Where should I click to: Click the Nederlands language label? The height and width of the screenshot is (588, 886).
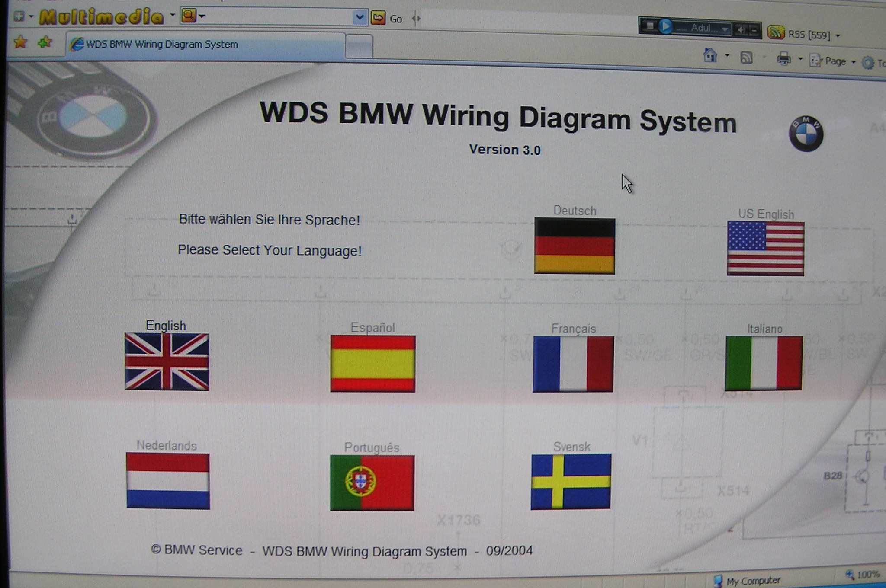tap(167, 445)
